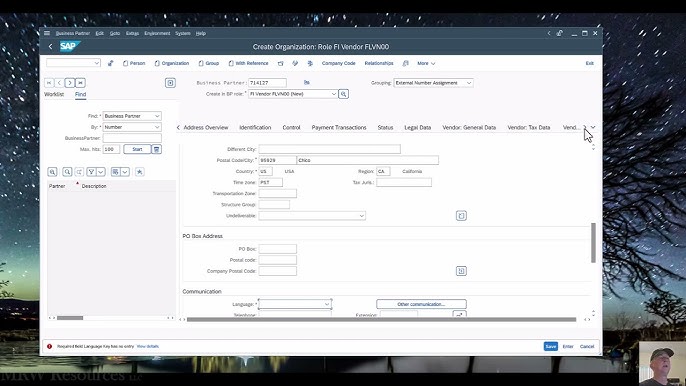
Task: Toggle the locator panel display icon
Action: (x=170, y=83)
